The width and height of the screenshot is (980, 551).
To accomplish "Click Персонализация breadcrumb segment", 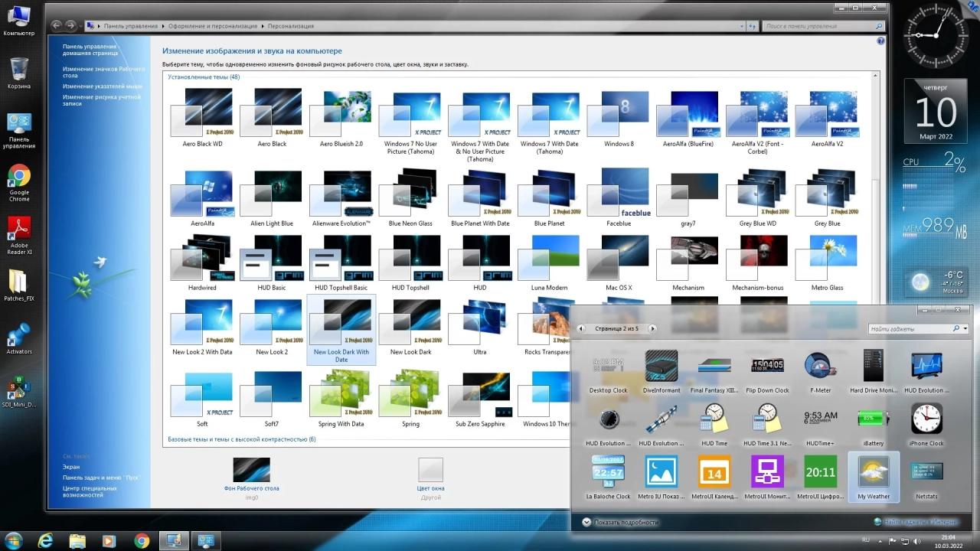I will [x=291, y=26].
